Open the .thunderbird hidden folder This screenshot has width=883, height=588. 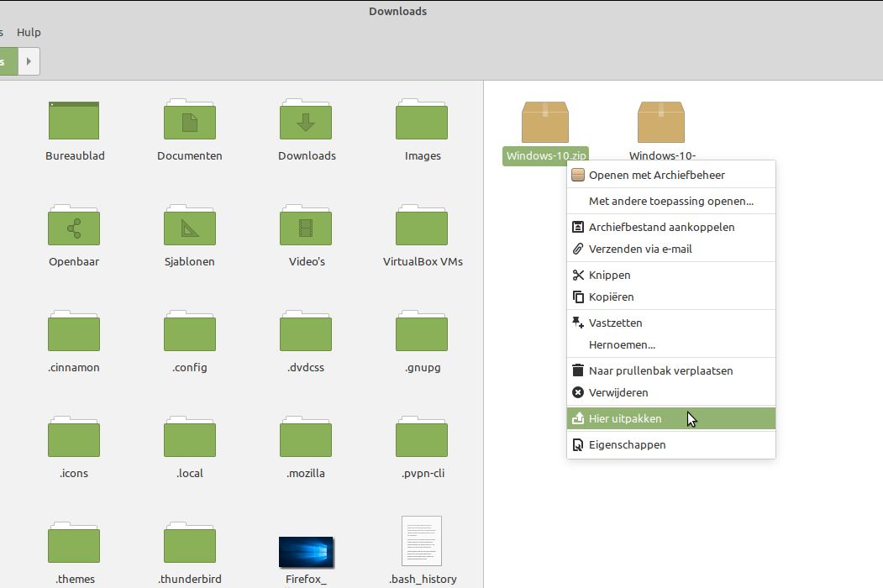pyautogui.click(x=190, y=544)
